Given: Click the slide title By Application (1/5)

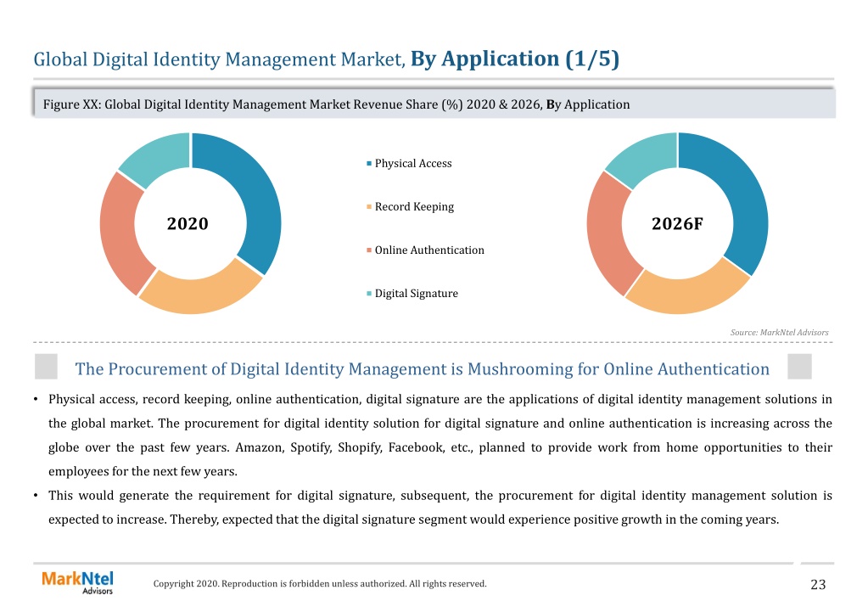Looking at the screenshot, I should click(x=515, y=59).
